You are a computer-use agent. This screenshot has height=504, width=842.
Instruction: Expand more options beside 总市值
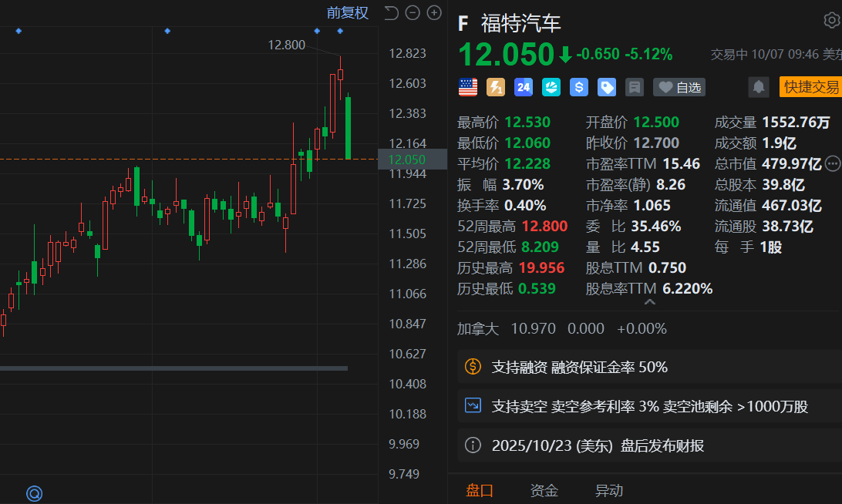click(x=833, y=163)
